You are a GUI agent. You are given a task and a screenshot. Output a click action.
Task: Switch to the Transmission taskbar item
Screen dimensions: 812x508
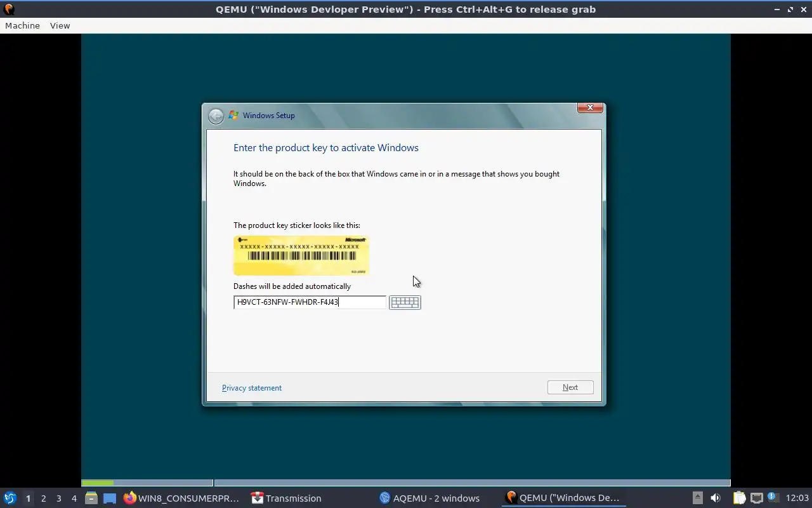(x=287, y=498)
